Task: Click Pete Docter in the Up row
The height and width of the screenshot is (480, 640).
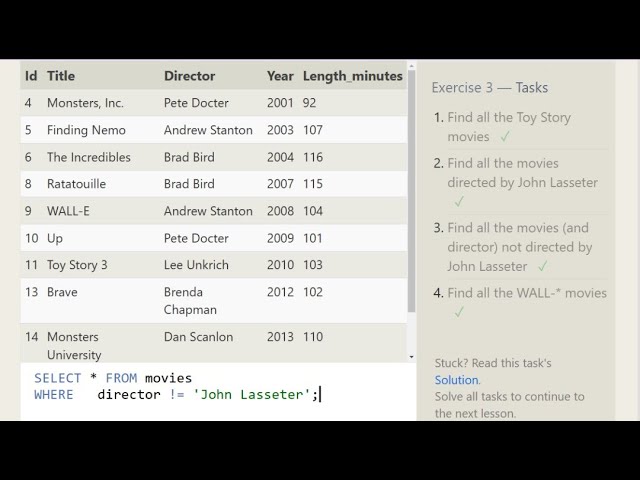Action: 196,238
